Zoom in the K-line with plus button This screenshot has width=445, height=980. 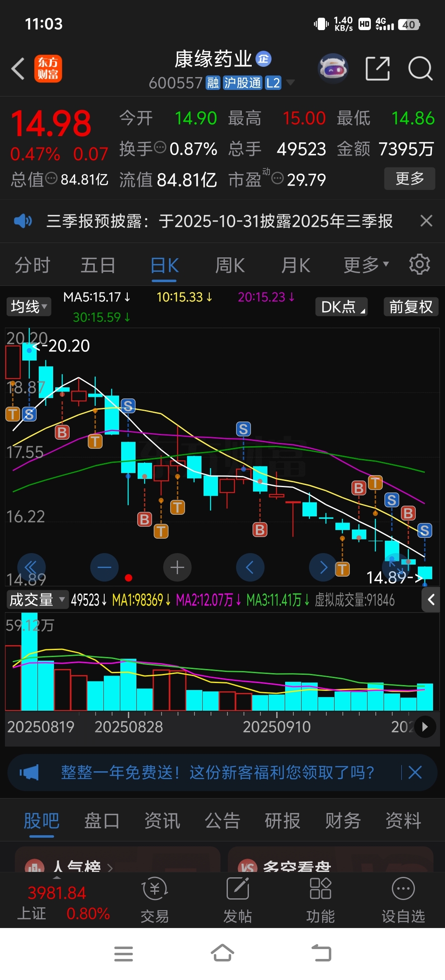177,568
